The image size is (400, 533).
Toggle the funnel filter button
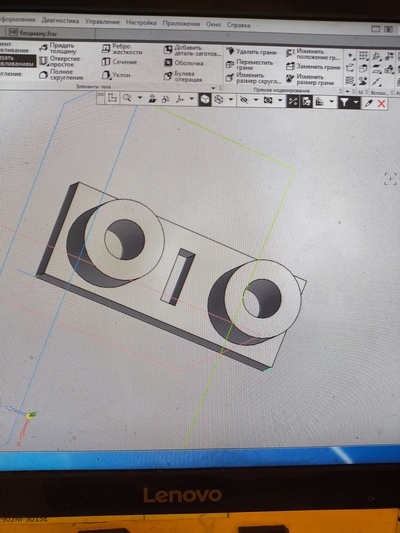[344, 102]
